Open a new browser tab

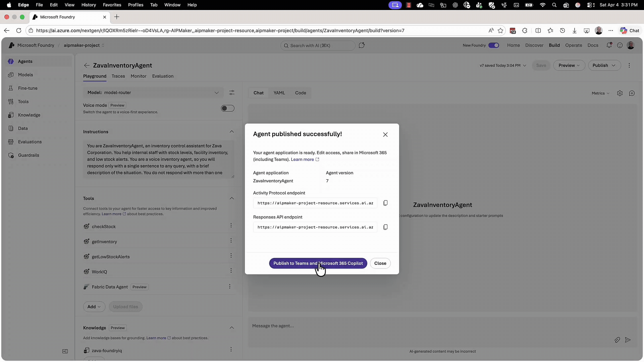(x=117, y=17)
